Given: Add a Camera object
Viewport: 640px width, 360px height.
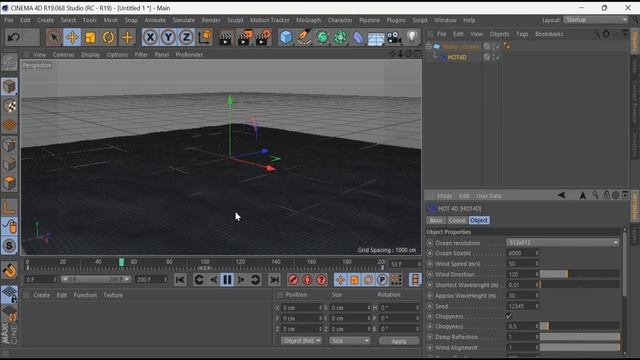Looking at the screenshot, I should (394, 38).
